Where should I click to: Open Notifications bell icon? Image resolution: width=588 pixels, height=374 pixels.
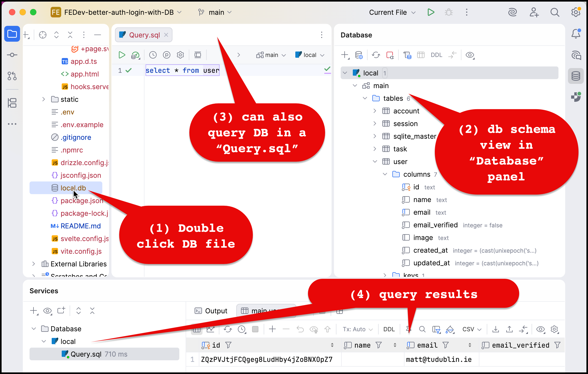[x=576, y=34]
